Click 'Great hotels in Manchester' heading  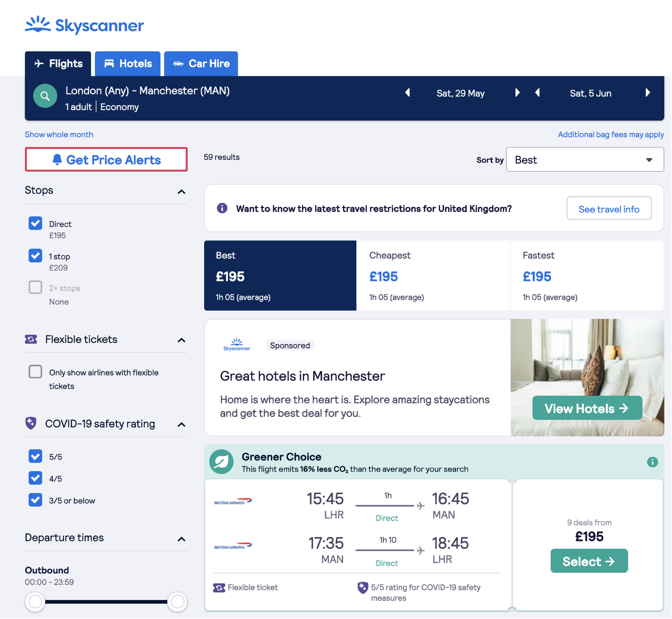[302, 376]
